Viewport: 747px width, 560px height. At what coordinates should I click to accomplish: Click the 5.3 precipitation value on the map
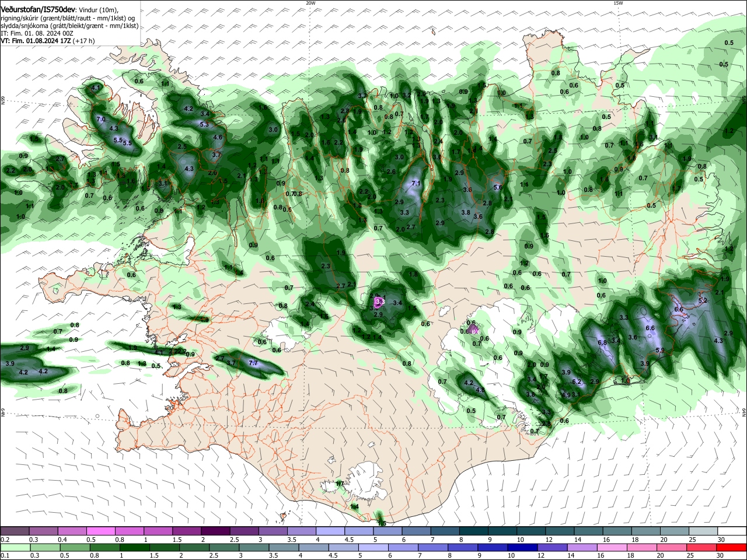coord(204,124)
